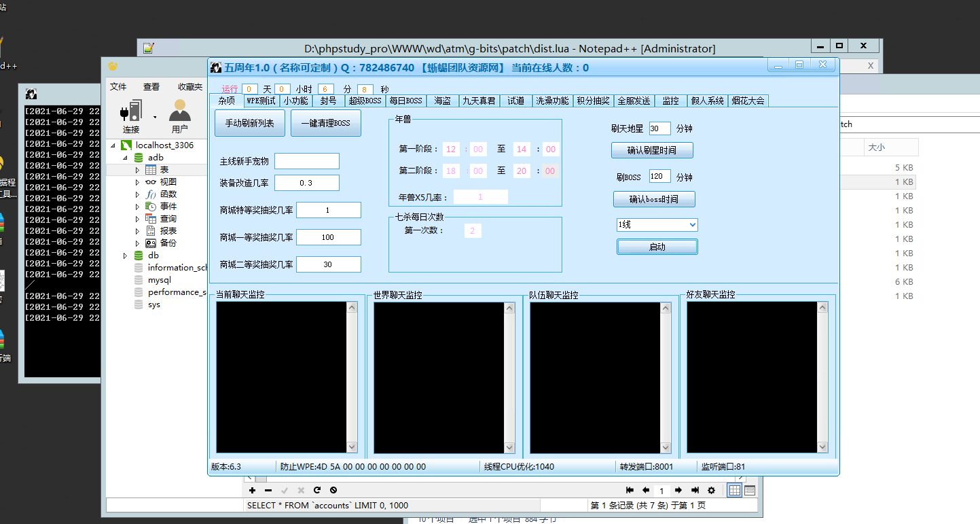
Task: Click the 启动 button
Action: 657,247
